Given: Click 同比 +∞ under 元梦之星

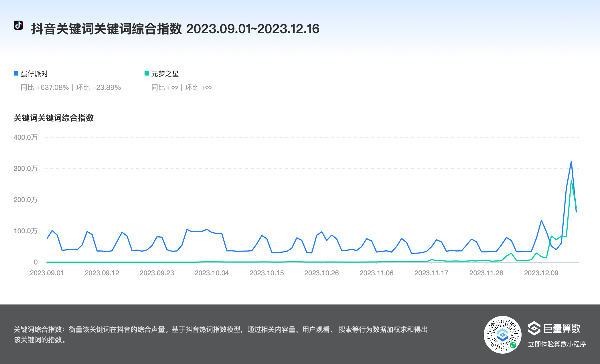Looking at the screenshot, I should (165, 88).
